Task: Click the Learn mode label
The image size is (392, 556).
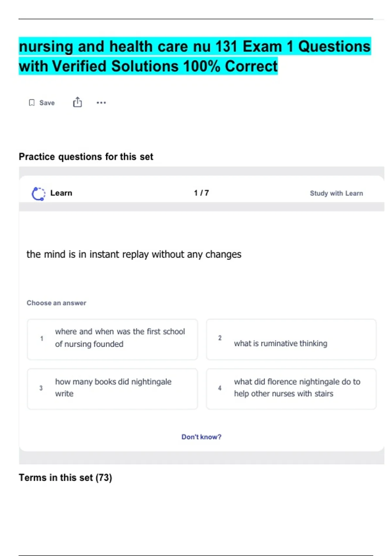Action: (61, 193)
